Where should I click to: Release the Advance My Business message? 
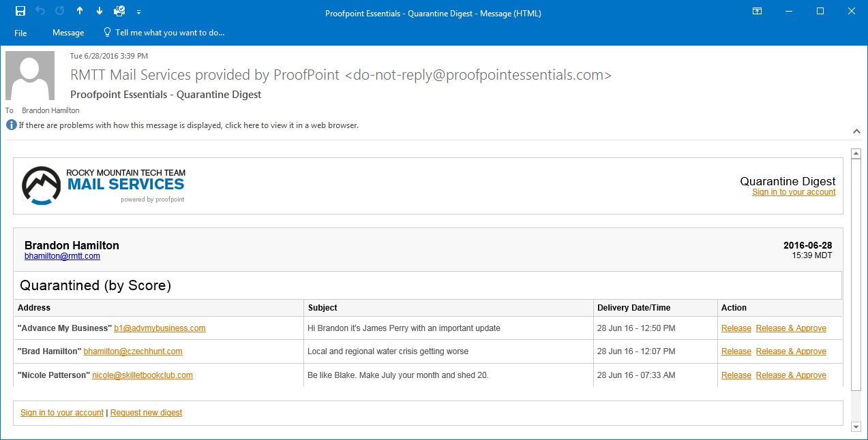click(x=736, y=328)
